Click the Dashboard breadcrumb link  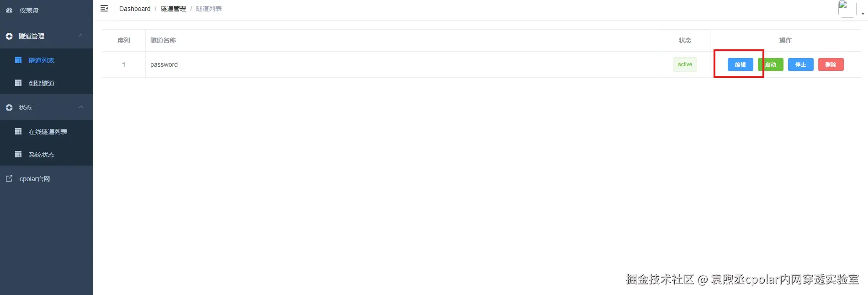coord(135,9)
